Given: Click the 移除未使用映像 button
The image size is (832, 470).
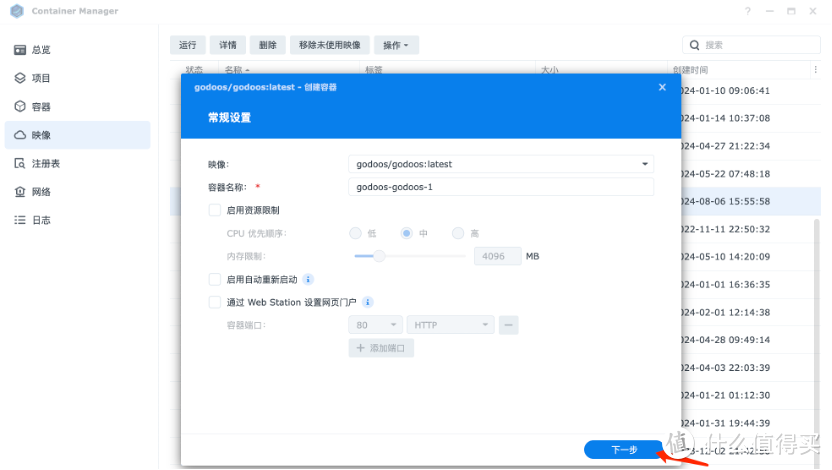Looking at the screenshot, I should 330,45.
